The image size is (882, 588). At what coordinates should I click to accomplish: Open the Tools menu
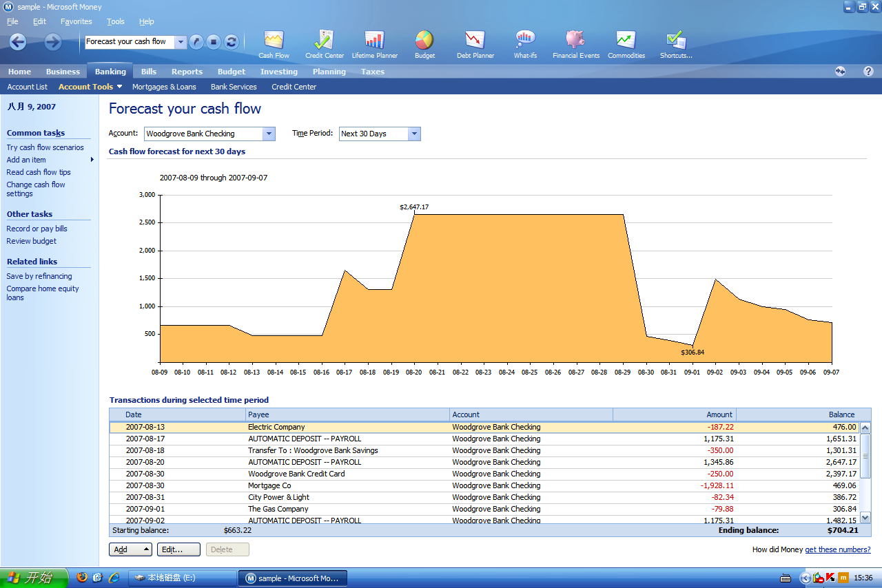[x=115, y=21]
